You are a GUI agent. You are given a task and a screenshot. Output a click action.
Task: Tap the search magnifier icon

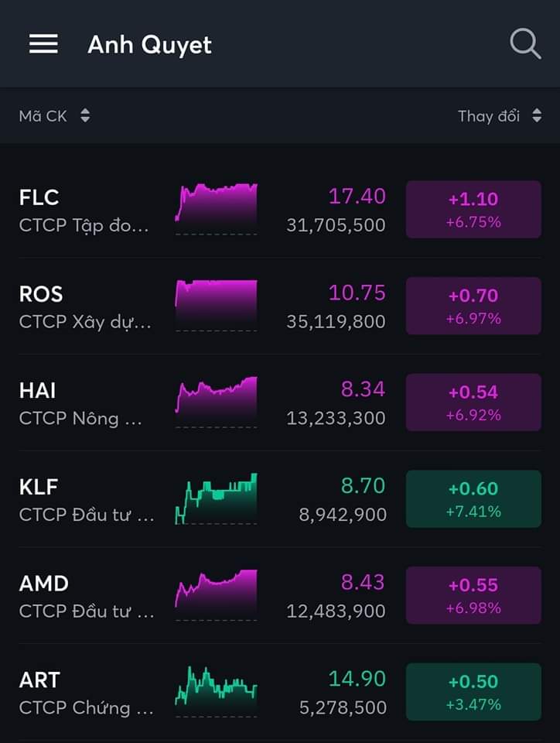(x=525, y=44)
